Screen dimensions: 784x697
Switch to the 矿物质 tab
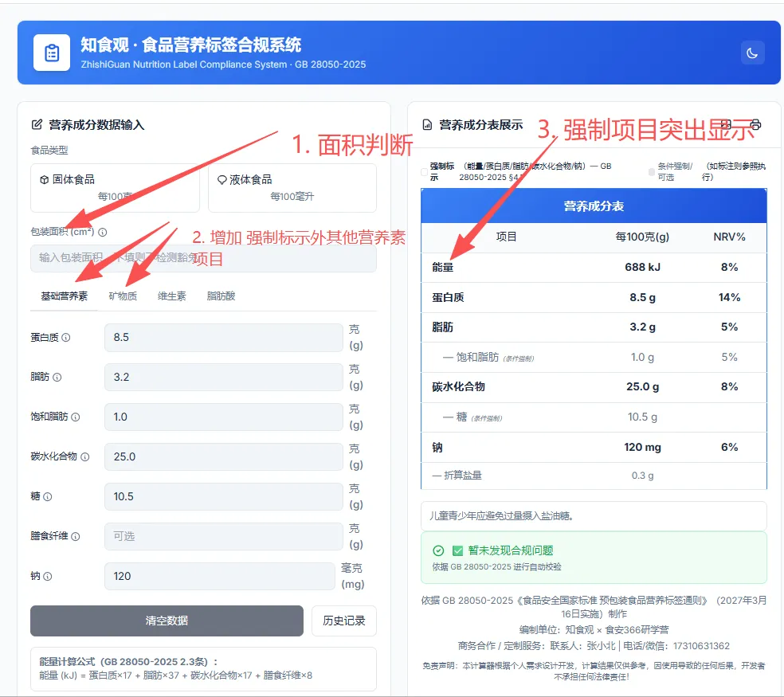click(x=123, y=296)
